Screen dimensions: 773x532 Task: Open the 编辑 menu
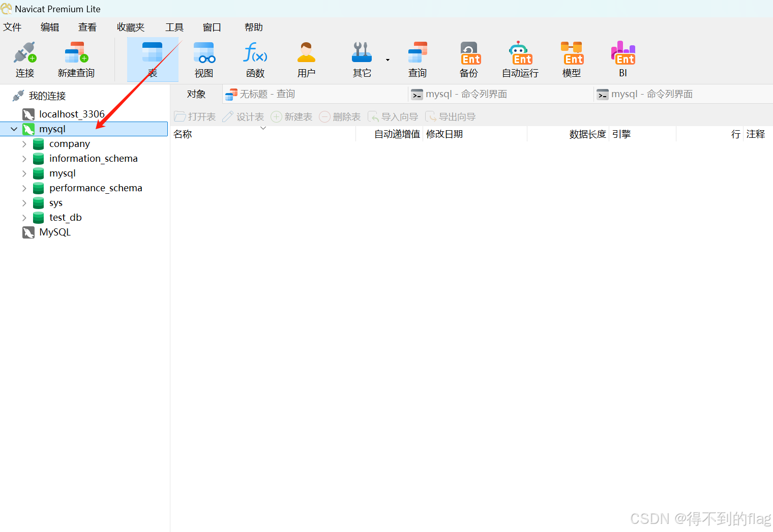pyautogui.click(x=50, y=27)
